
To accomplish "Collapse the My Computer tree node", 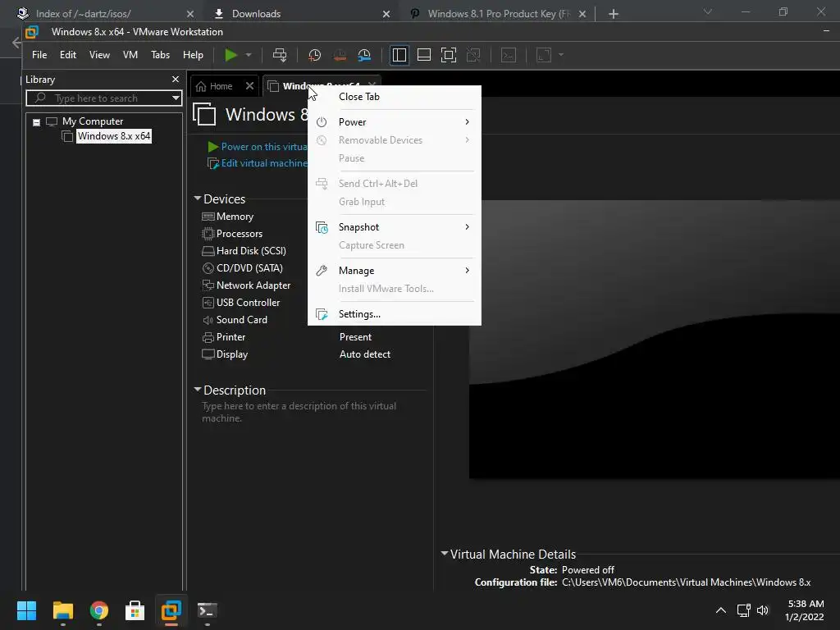I will point(36,122).
